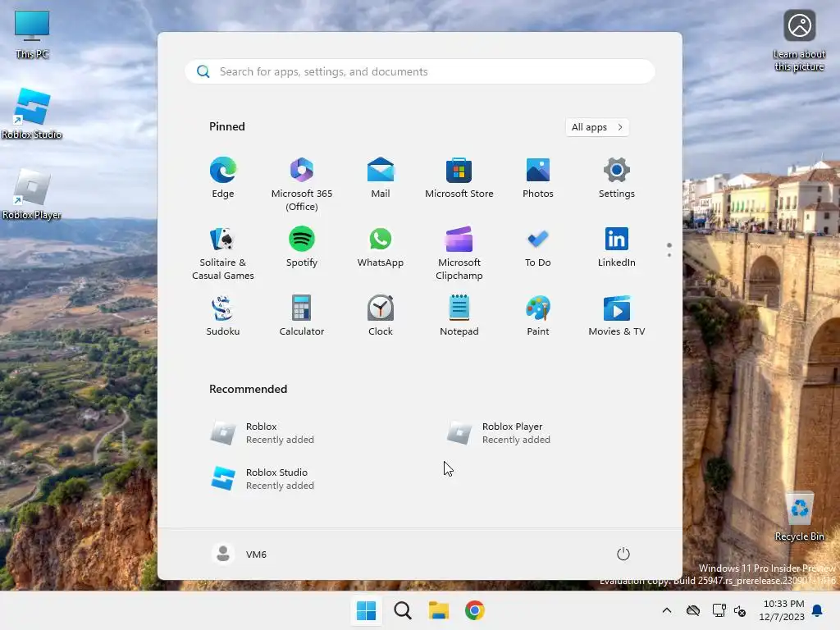Open the Edge browser from pinned apps
The height and width of the screenshot is (630, 840).
point(223,178)
